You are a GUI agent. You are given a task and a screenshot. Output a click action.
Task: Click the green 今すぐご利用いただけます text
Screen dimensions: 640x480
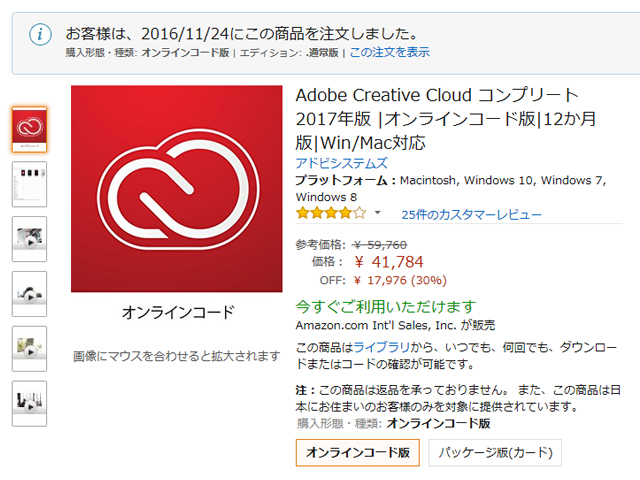386,307
